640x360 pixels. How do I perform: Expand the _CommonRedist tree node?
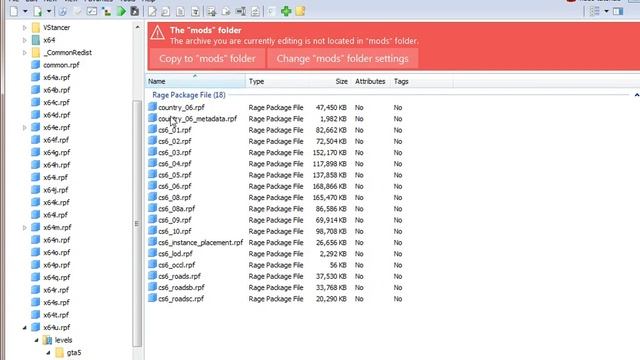pos(24,53)
